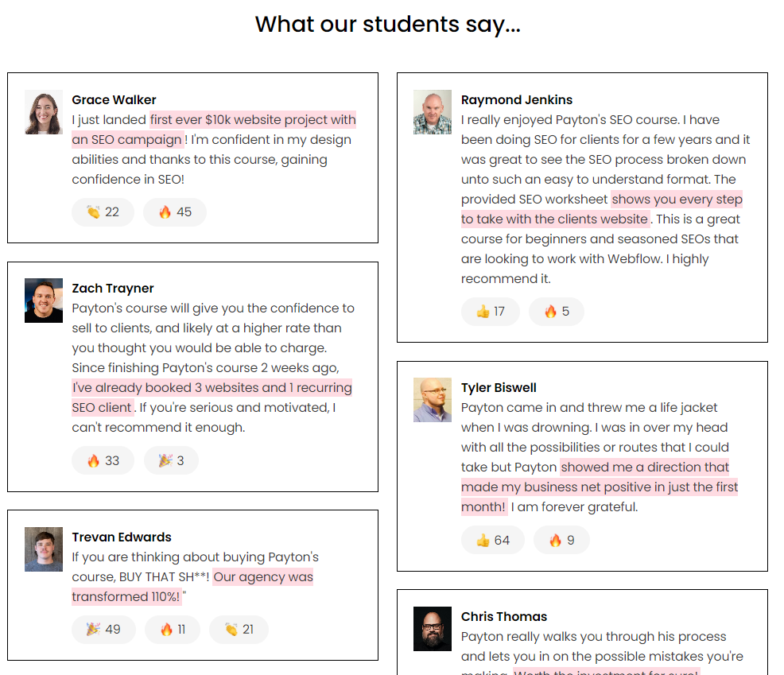Click the 🎉 49 reaction on Trevan Edwards' testimonial
The height and width of the screenshot is (675, 784).
tap(103, 629)
